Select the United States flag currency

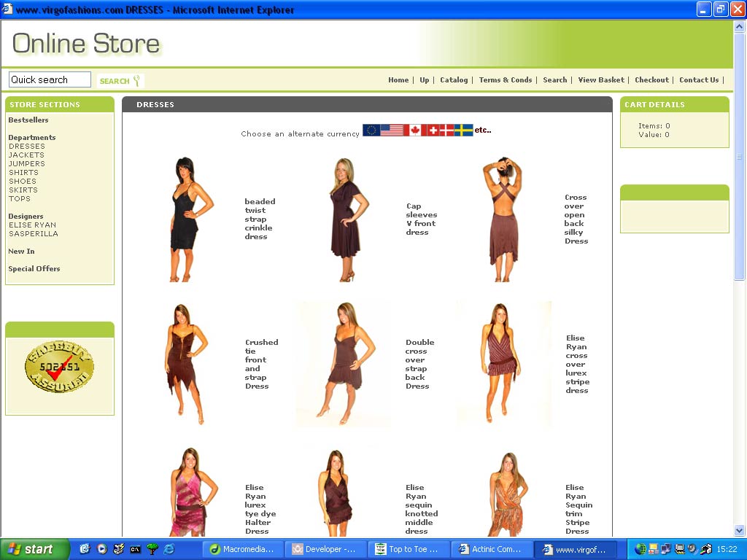392,131
